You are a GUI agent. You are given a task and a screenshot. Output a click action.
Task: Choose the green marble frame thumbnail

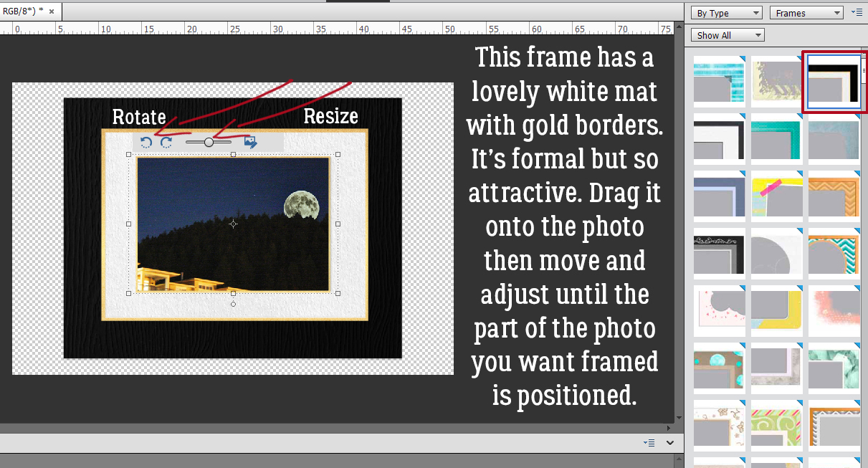tap(834, 368)
